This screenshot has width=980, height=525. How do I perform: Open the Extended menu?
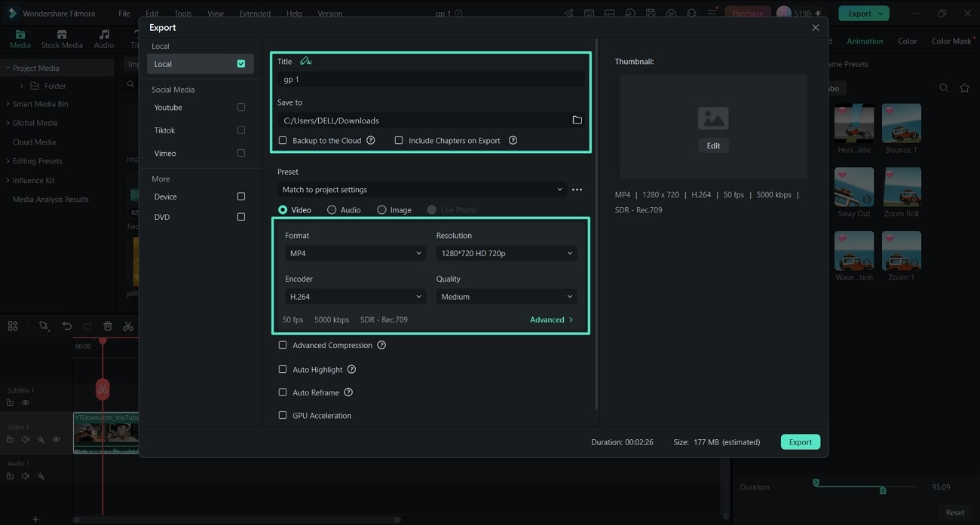pyautogui.click(x=255, y=14)
